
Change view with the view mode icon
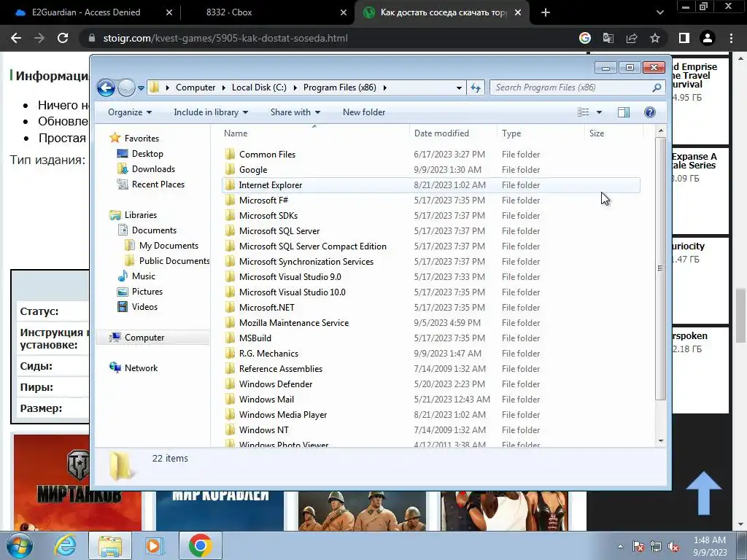[x=583, y=112]
